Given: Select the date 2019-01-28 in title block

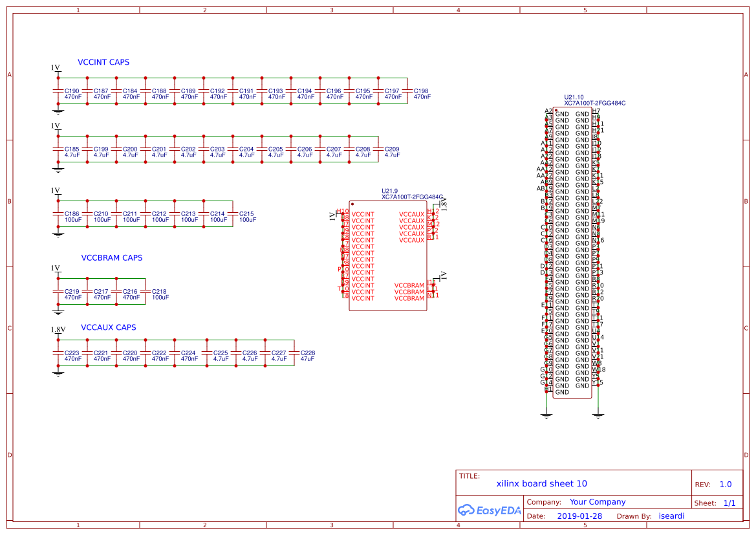Looking at the screenshot, I should [x=581, y=516].
